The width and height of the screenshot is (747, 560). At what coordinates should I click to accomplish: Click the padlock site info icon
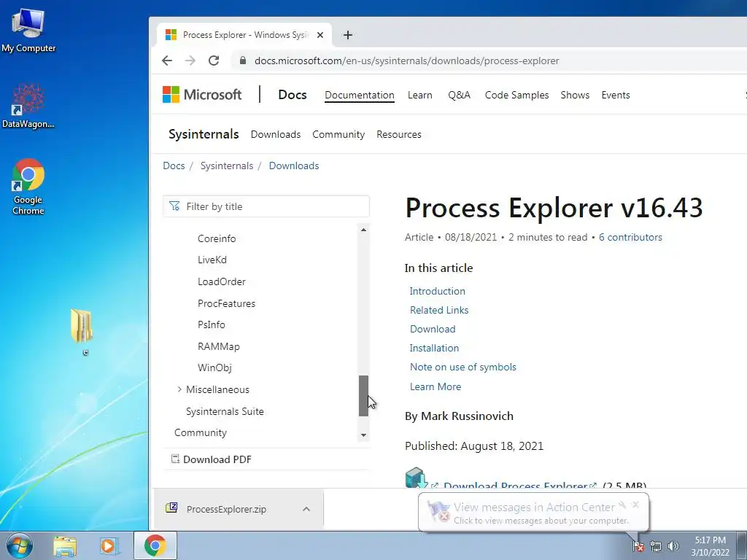(x=243, y=61)
